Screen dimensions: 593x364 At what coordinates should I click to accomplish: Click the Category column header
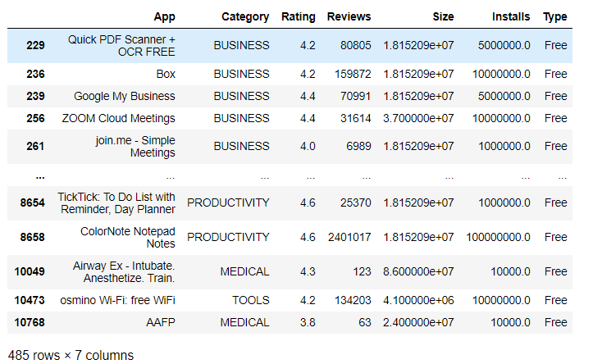(245, 17)
